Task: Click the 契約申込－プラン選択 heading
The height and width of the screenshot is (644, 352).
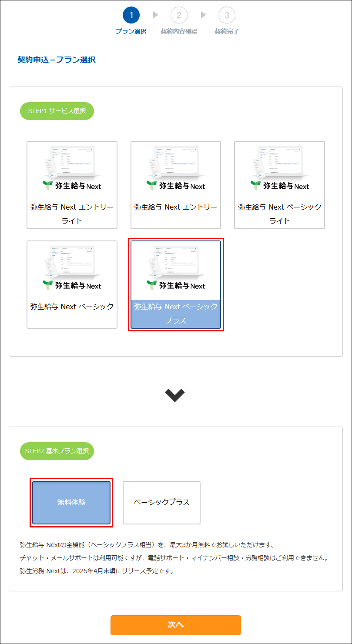Action: tap(57, 60)
